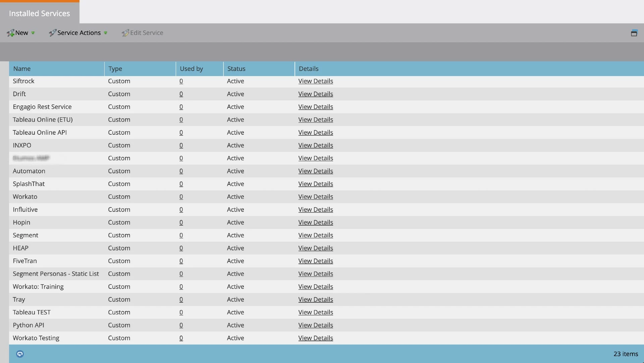The image size is (644, 363).
Task: Click the Service Actions rocket icon
Action: [x=52, y=33]
